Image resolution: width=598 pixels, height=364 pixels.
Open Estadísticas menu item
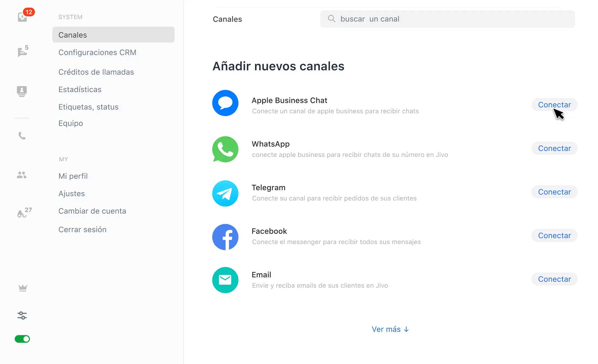tap(80, 89)
